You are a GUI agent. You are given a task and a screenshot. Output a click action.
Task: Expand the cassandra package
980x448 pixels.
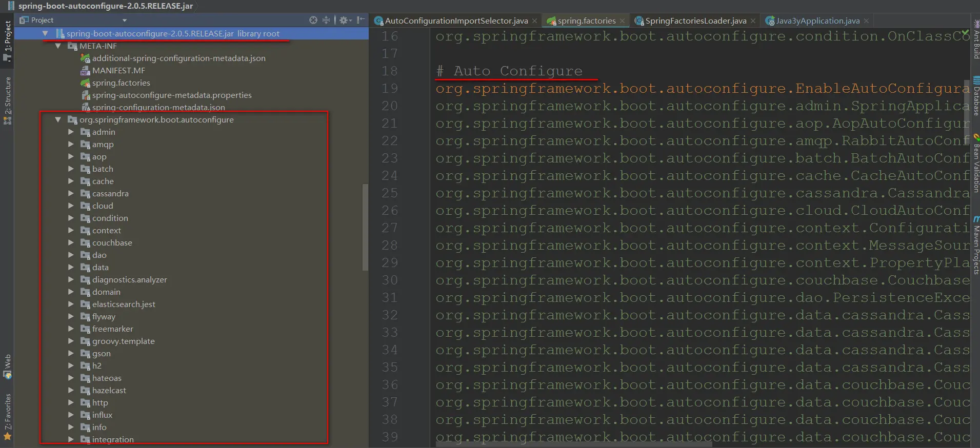click(x=71, y=193)
